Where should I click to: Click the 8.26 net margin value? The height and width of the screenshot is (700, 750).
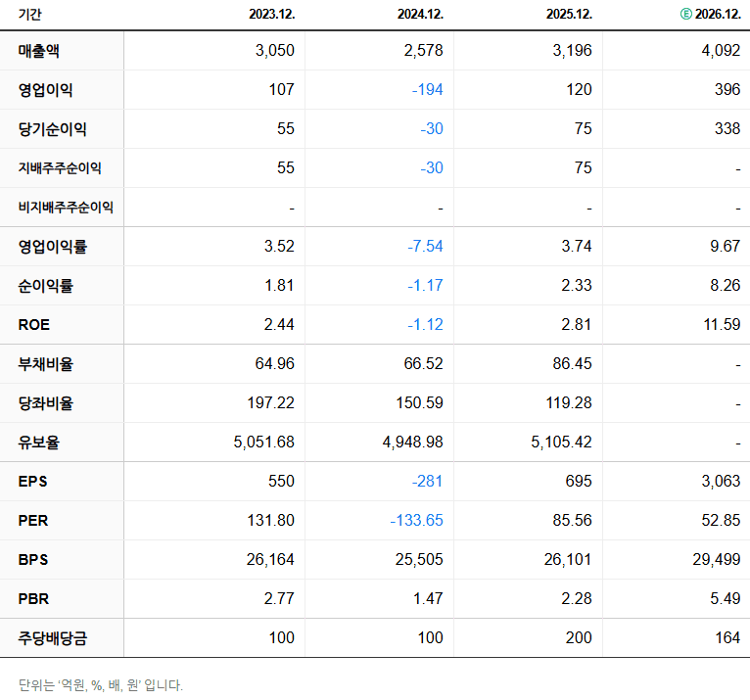coord(726,286)
